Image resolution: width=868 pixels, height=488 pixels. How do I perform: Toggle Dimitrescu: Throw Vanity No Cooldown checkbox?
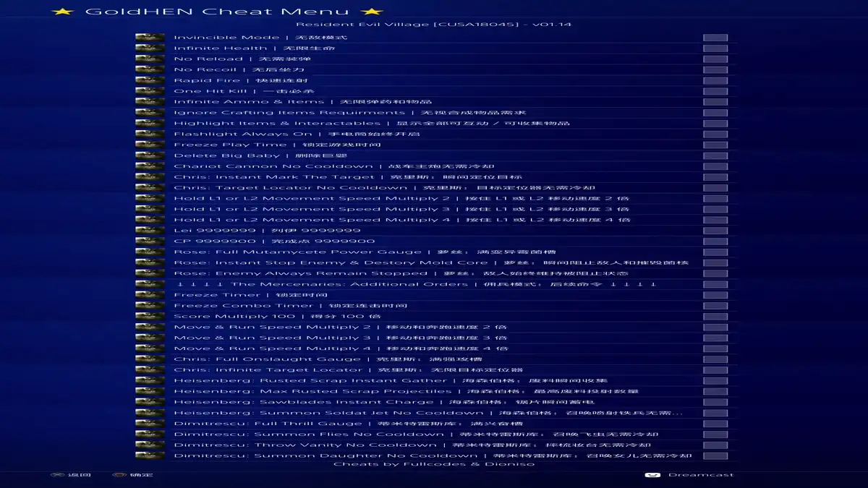(x=715, y=445)
